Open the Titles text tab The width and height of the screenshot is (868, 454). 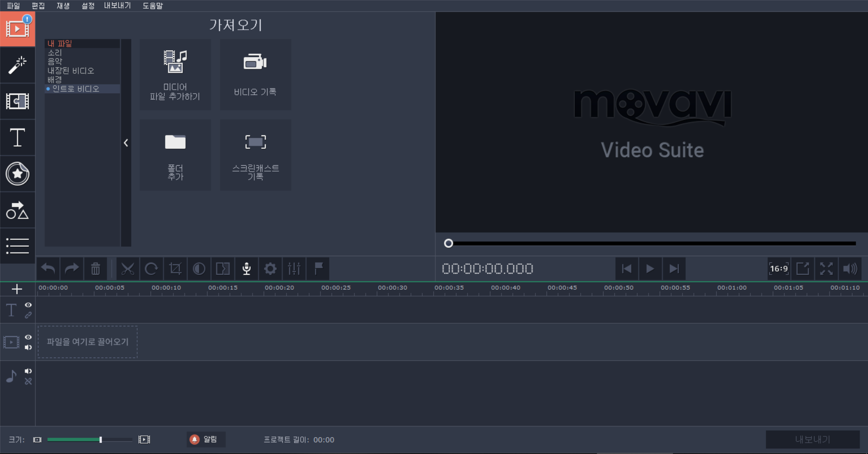click(17, 138)
